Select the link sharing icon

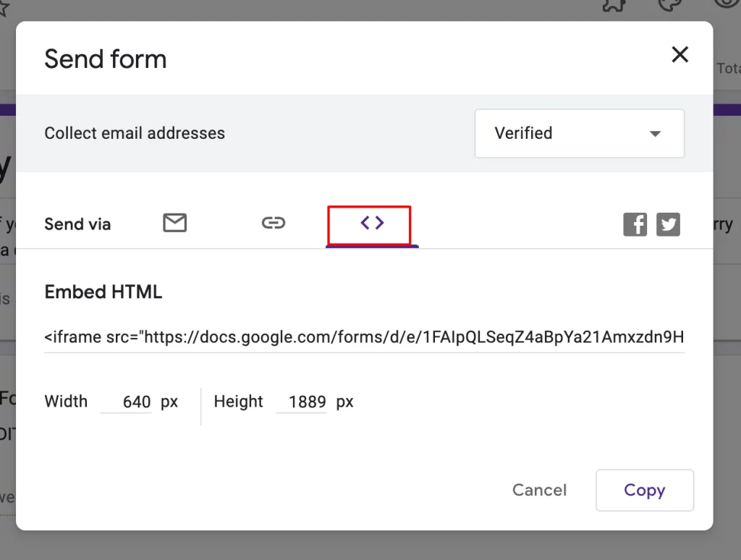274,224
